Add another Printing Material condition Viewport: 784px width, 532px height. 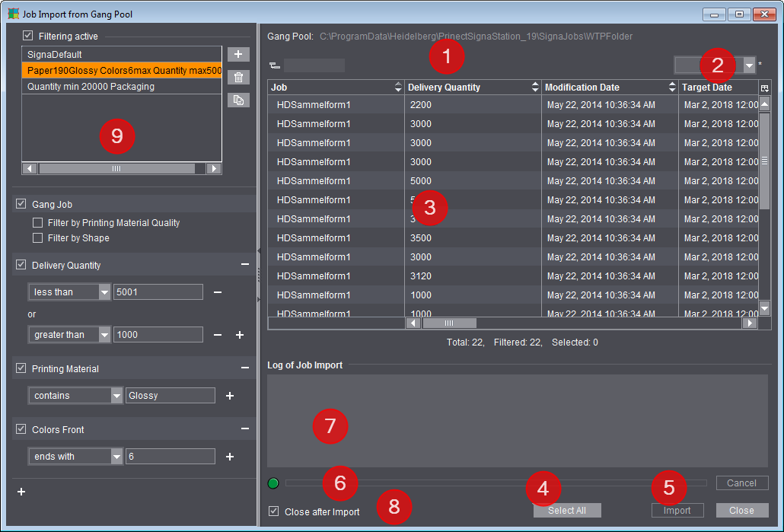click(229, 396)
